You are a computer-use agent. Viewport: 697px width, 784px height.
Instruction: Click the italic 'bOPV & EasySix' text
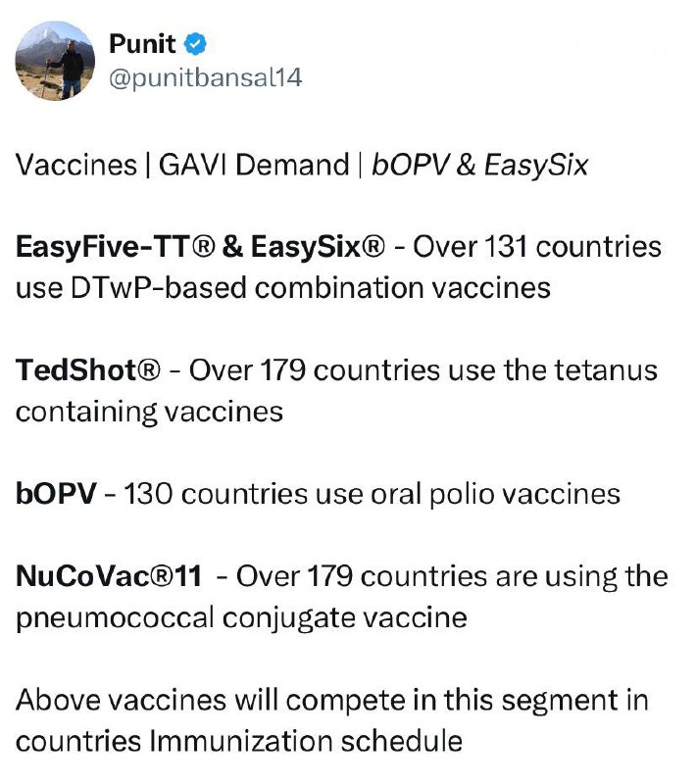pyautogui.click(x=479, y=164)
